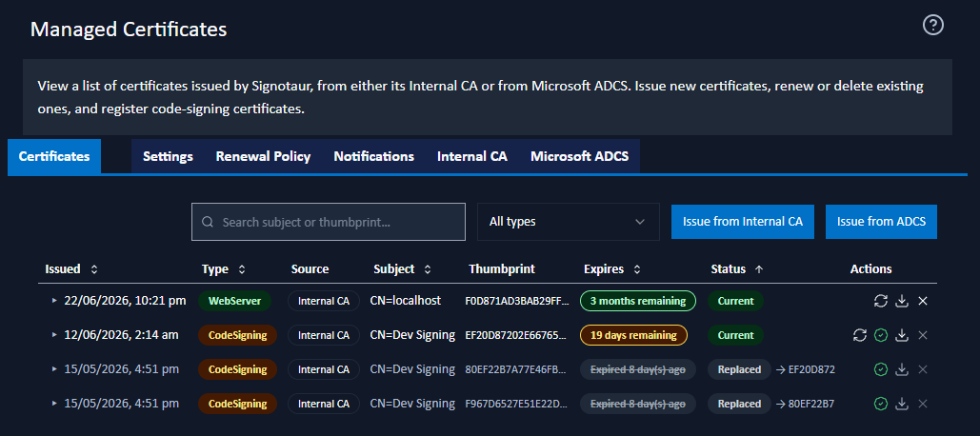Toggle Status column sort arrow
The image size is (980, 436).
[759, 269]
